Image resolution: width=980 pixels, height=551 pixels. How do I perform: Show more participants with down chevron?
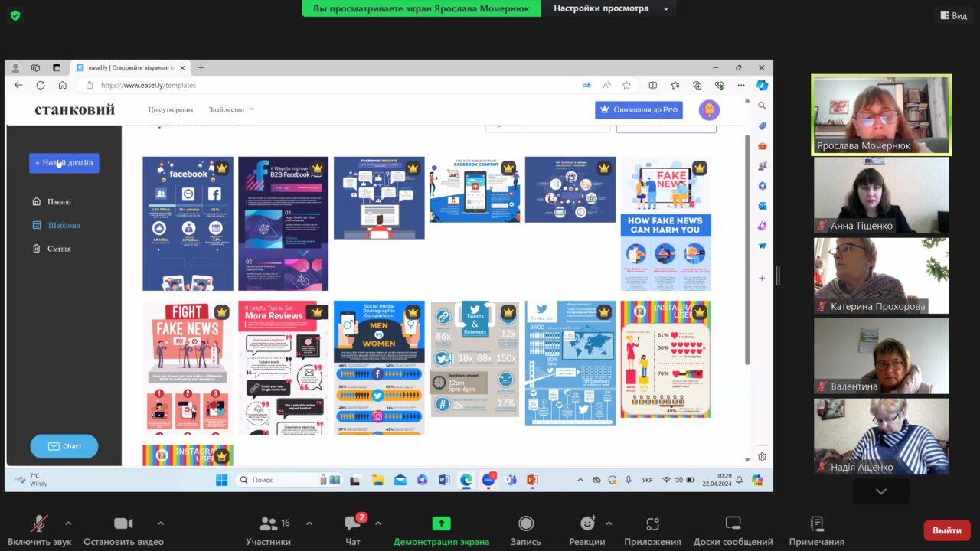(880, 491)
